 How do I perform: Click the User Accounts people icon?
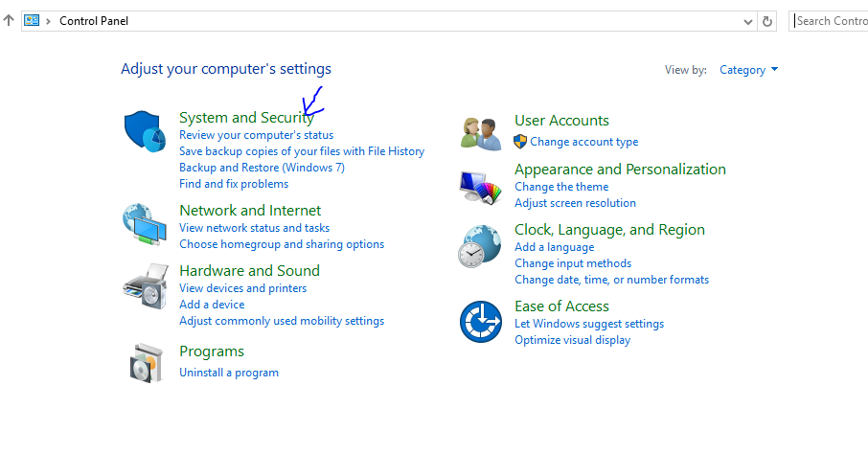point(481,134)
